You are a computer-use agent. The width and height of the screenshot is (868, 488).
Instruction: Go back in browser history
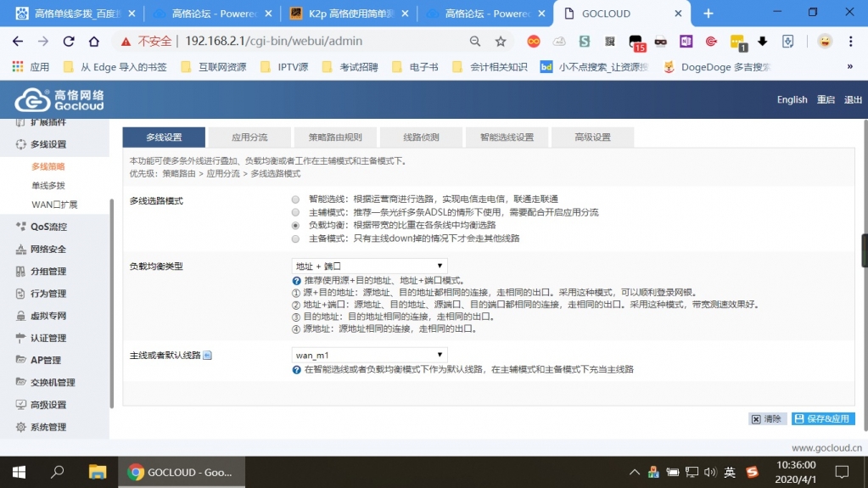(18, 41)
